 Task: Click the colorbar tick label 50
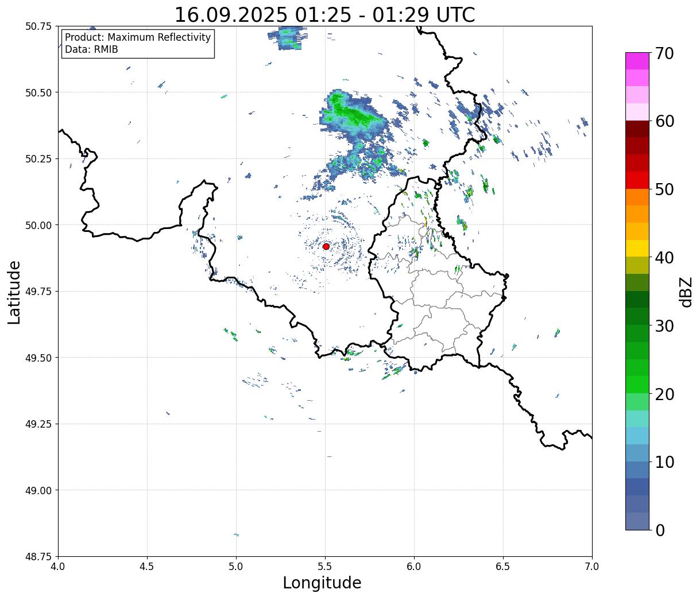(x=664, y=189)
